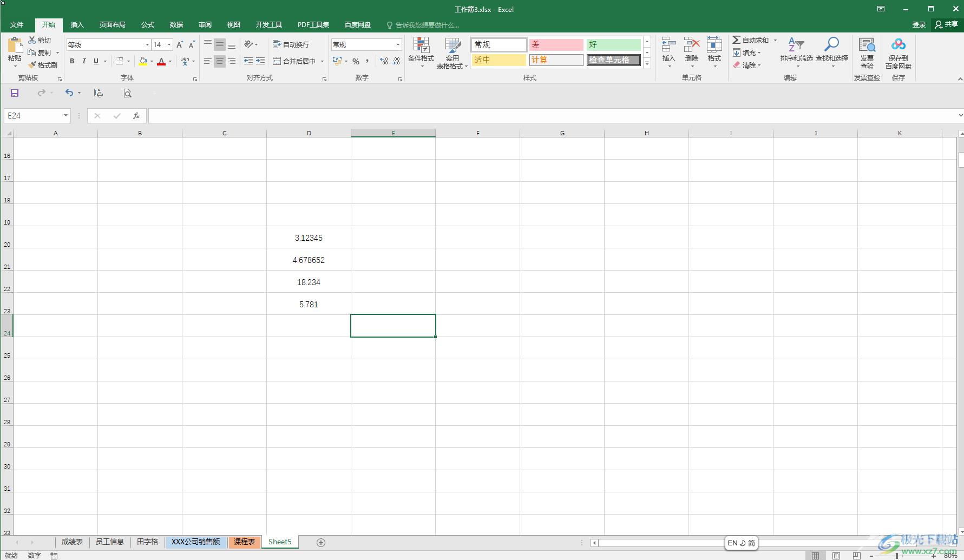This screenshot has height=560, width=964.
Task: Apply the 适中 (Neutral) cell style
Action: pyautogui.click(x=499, y=60)
